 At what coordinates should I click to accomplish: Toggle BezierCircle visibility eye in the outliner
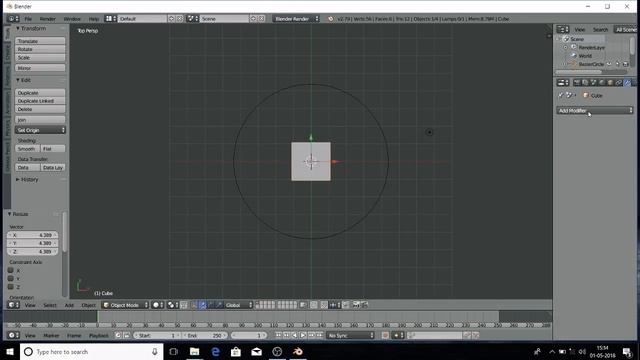609,64
